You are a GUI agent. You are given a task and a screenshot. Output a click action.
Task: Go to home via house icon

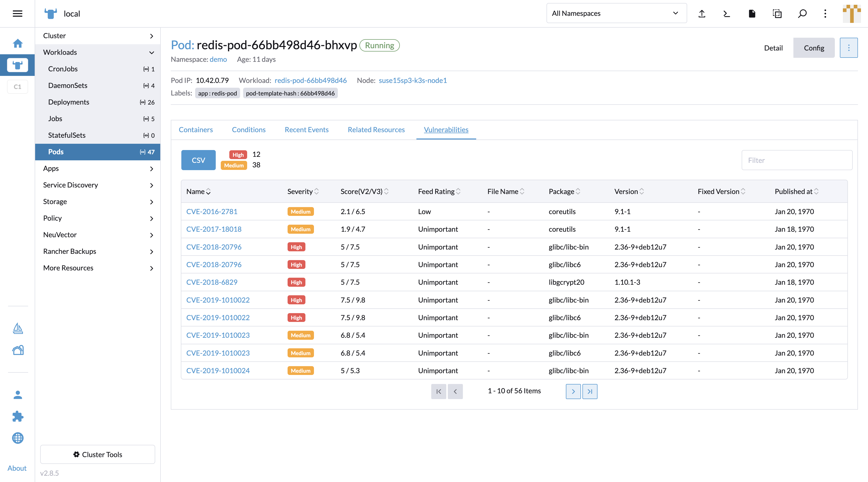click(18, 43)
